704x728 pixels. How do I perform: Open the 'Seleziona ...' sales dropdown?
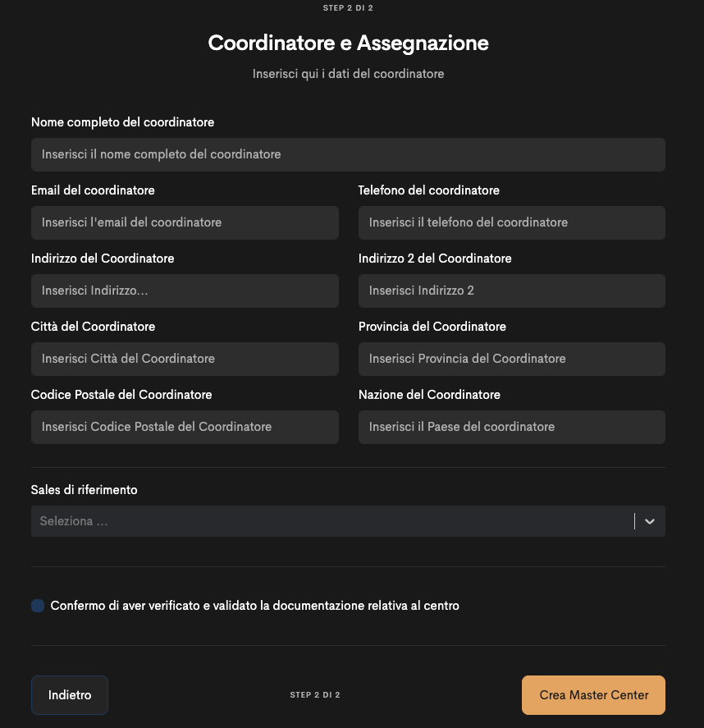[328, 521]
